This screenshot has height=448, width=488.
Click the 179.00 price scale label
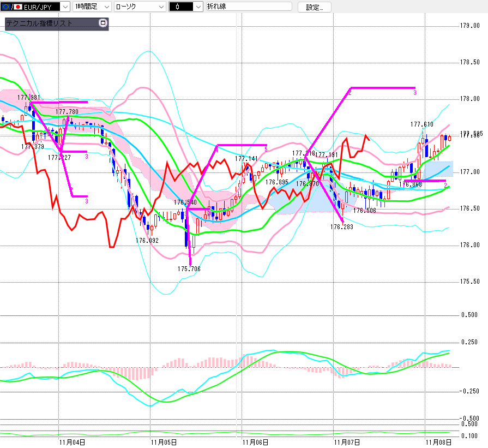[x=469, y=26]
